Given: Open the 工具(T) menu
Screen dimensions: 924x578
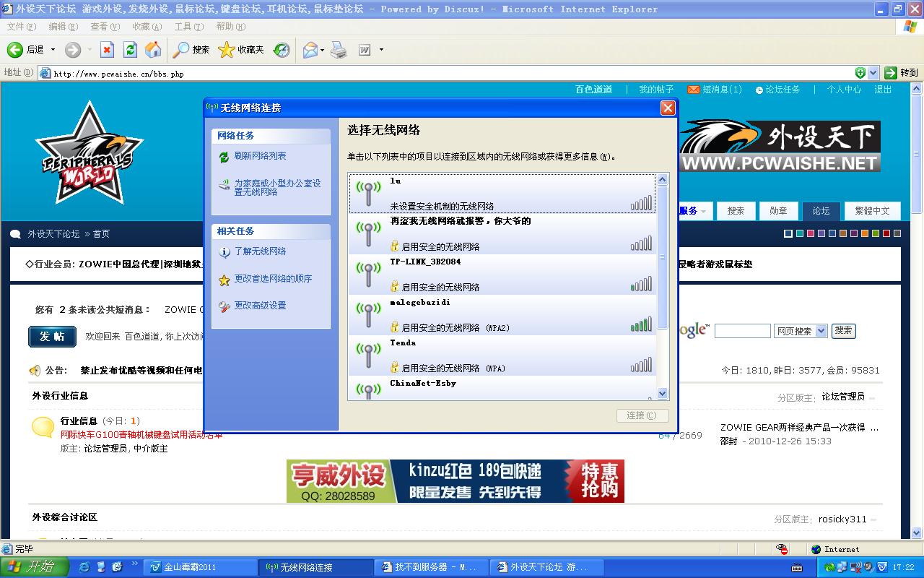Looking at the screenshot, I should point(188,27).
